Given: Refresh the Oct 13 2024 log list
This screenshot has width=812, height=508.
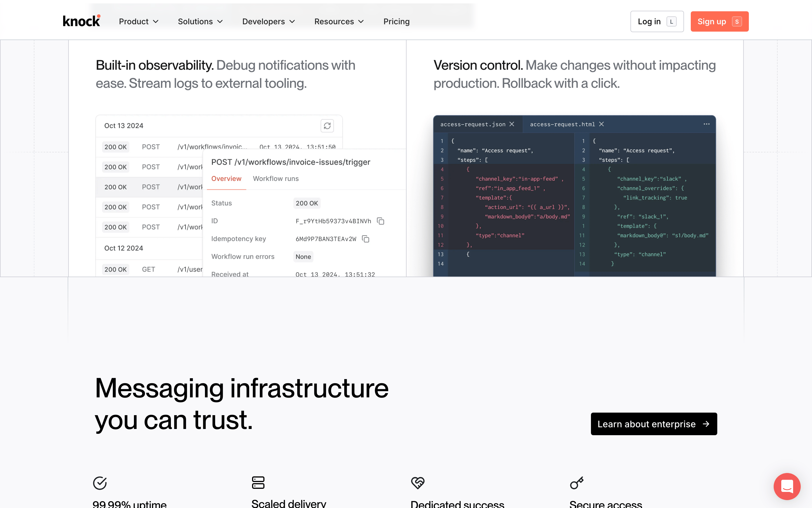Looking at the screenshot, I should point(327,126).
